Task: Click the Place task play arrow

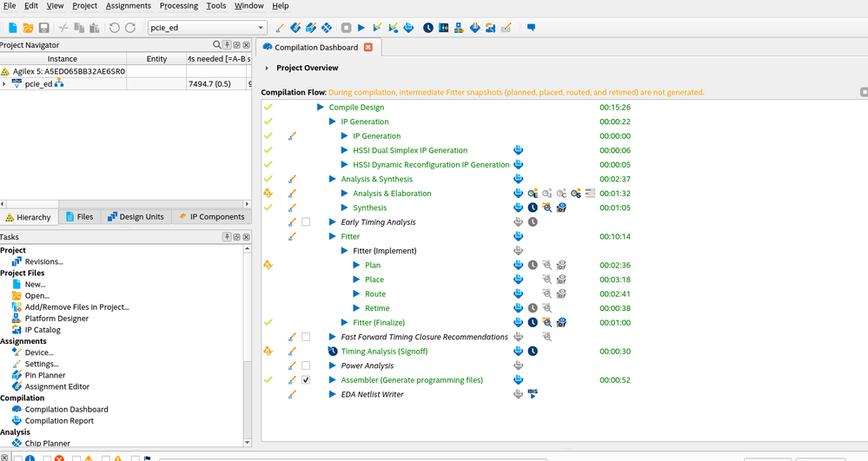Action: pyautogui.click(x=357, y=280)
